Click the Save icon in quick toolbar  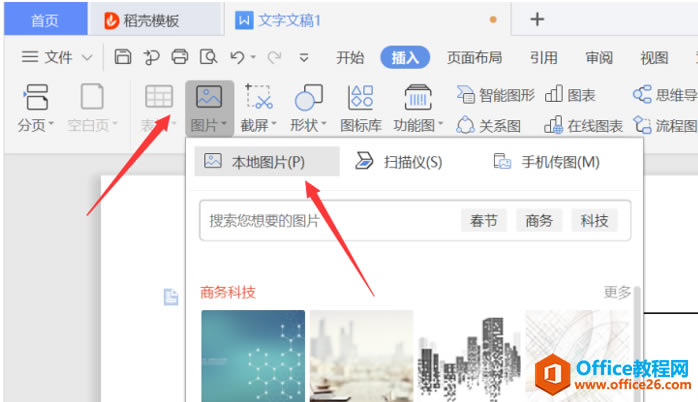[x=122, y=57]
